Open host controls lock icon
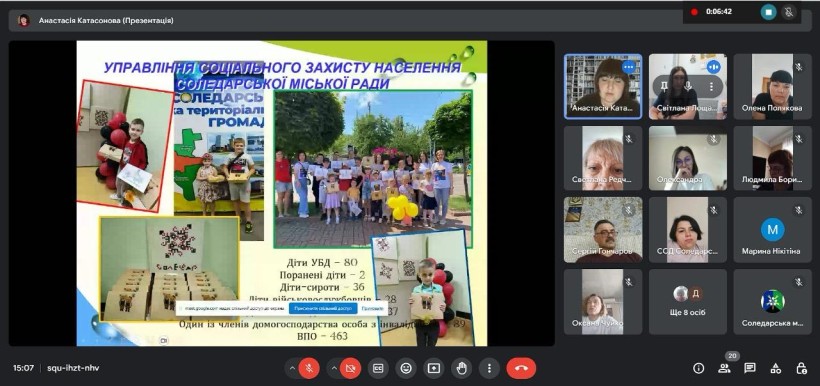This screenshot has height=386, width=820. (x=801, y=368)
